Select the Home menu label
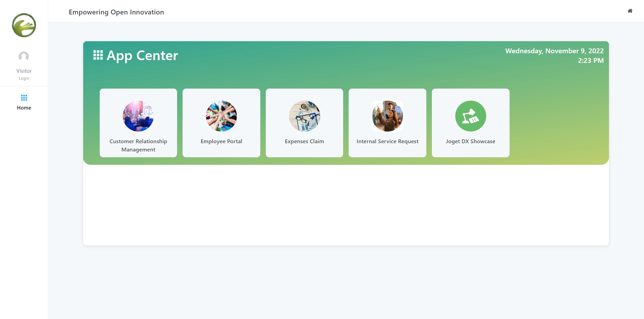 point(24,108)
